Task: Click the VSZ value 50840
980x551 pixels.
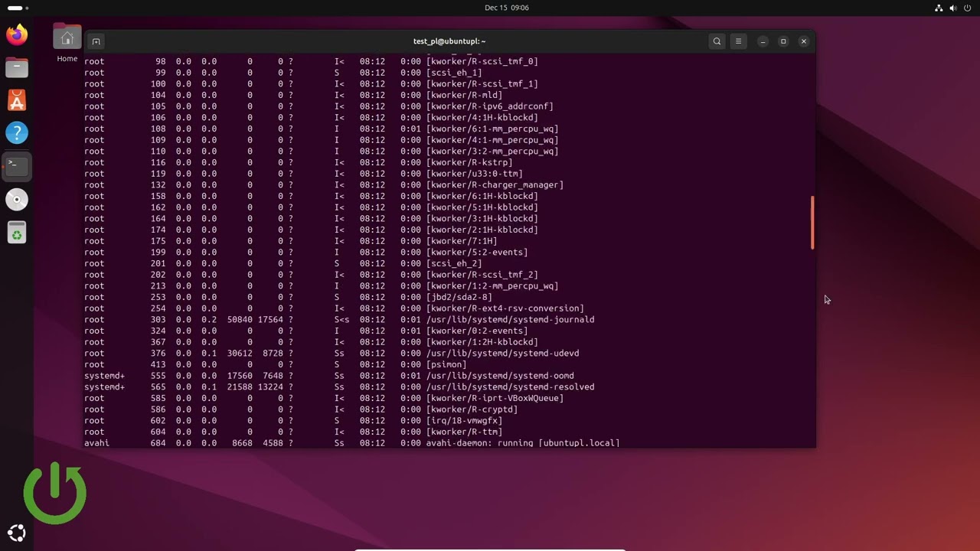Action: pos(240,320)
